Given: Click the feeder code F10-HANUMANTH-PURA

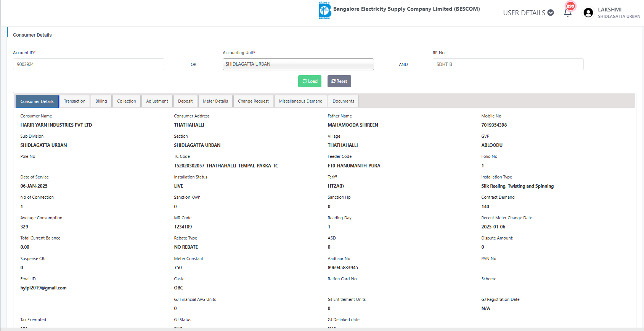Looking at the screenshot, I should click(x=354, y=166).
